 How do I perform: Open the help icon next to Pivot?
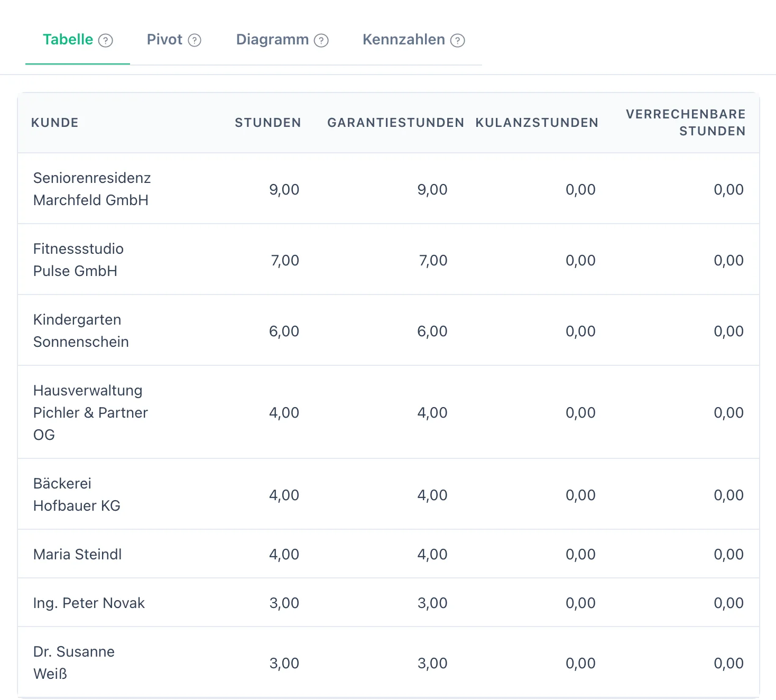[x=195, y=40]
